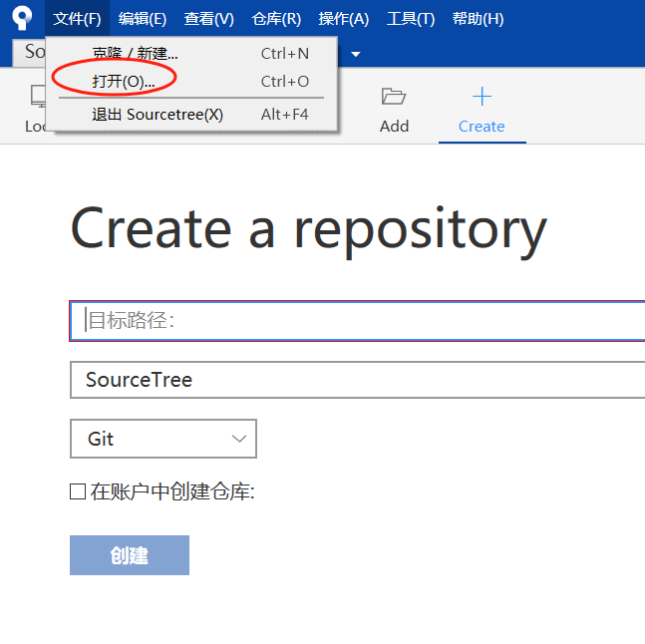The height and width of the screenshot is (644, 645).
Task: Select 打开(O)... menu entry
Action: point(191,81)
